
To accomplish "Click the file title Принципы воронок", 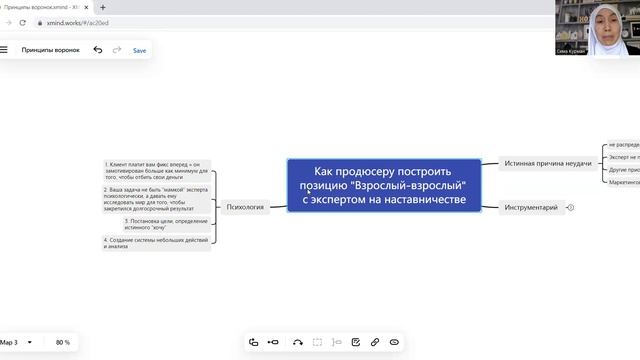I will tap(51, 50).
